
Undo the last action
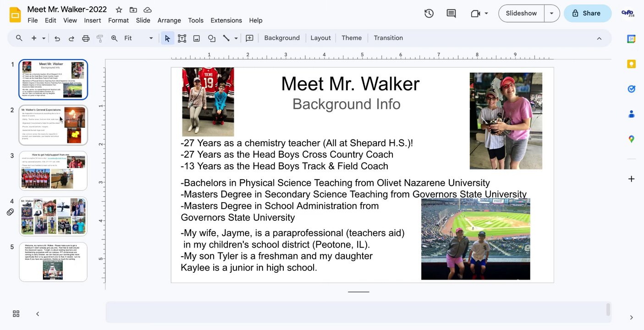pyautogui.click(x=57, y=38)
